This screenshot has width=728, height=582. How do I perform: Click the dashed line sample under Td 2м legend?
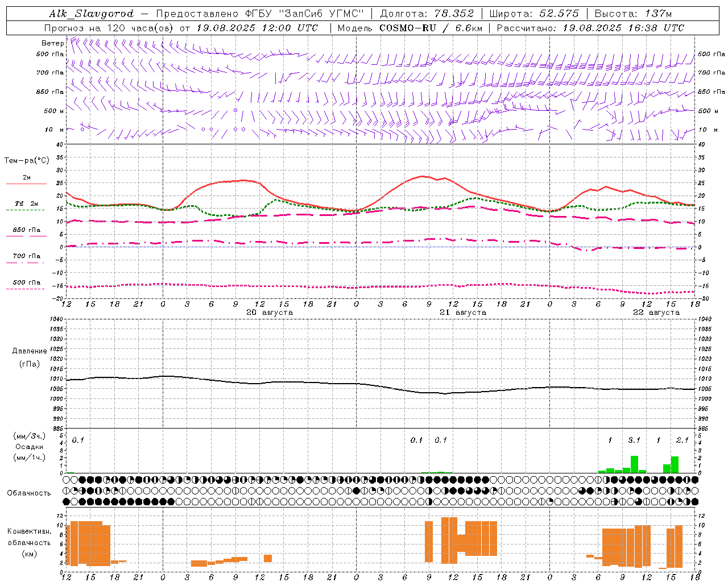[x=26, y=210]
